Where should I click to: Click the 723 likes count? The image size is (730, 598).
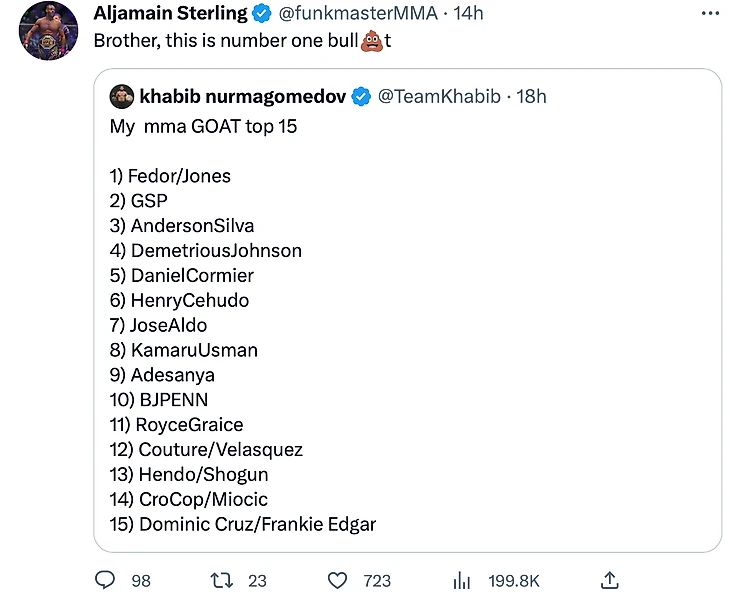[377, 581]
